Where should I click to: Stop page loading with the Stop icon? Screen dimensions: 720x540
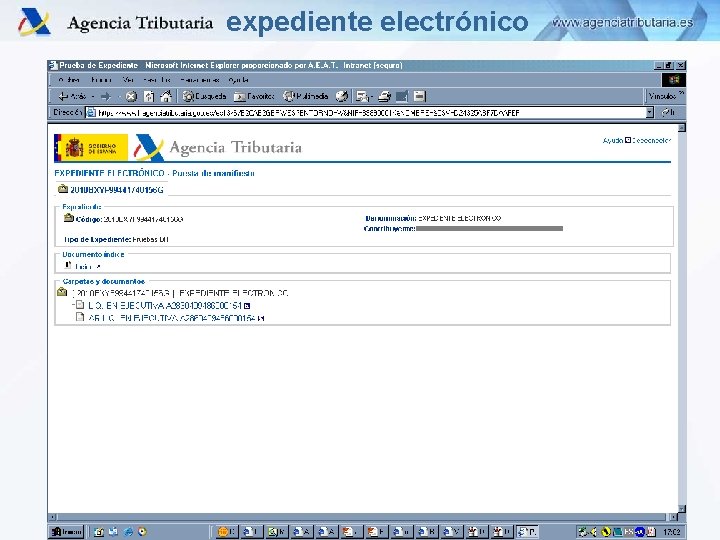131,96
